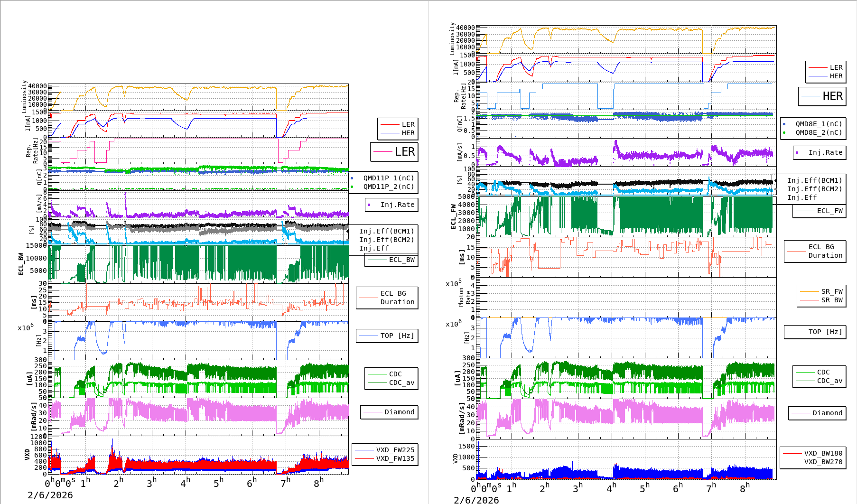857x504 pixels.
Task: Click Inj.Eff(BCM1) legend entry in the right panel
Action: click(x=814, y=180)
